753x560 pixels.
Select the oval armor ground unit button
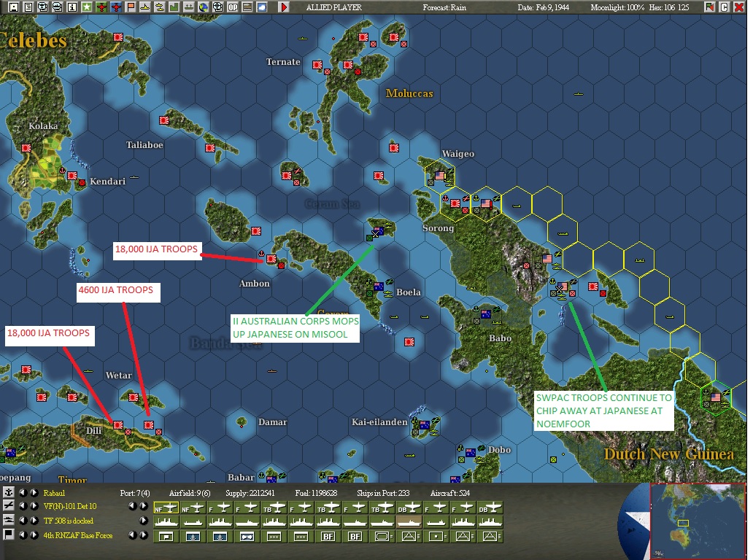(x=382, y=536)
